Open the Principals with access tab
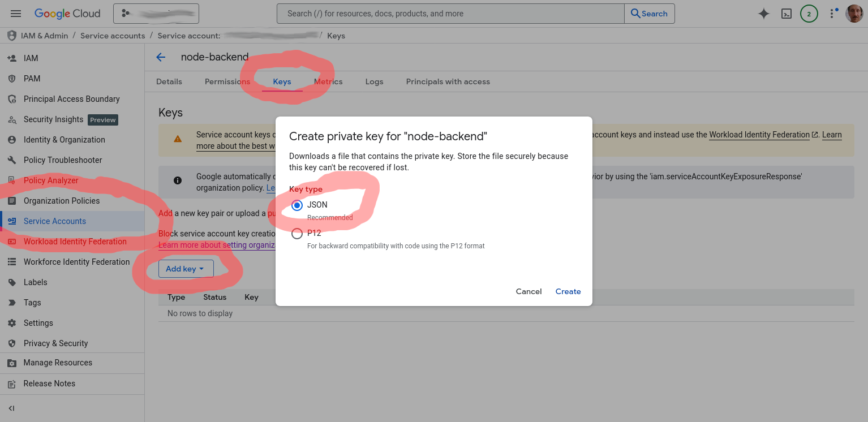This screenshot has width=868, height=422. 448,81
